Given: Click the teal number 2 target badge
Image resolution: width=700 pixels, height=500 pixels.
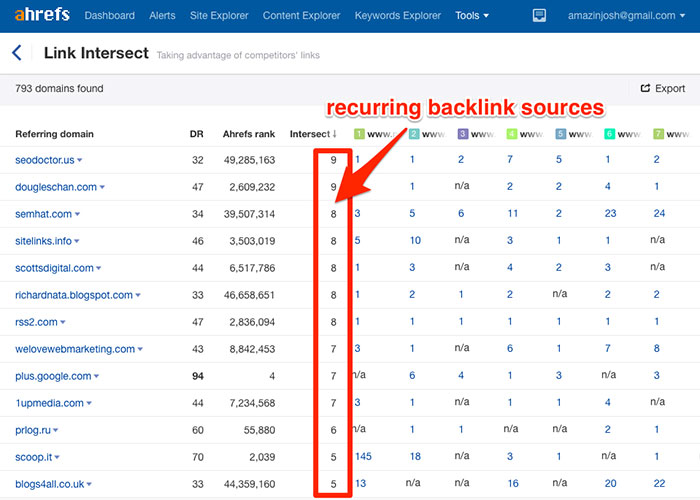Looking at the screenshot, I should coord(414,133).
